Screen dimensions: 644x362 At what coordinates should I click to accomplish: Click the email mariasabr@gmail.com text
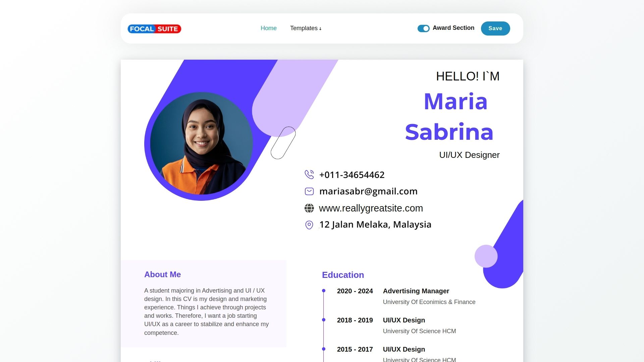click(368, 191)
